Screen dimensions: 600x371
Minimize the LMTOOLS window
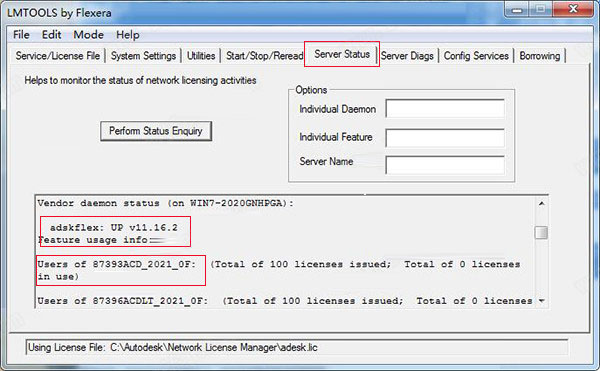517,9
